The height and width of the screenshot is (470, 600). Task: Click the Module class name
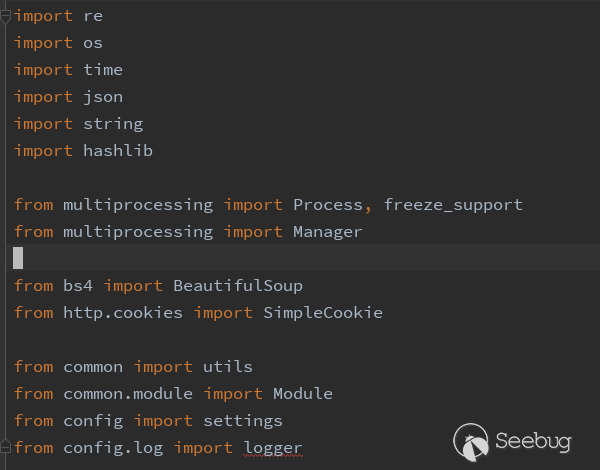click(303, 394)
